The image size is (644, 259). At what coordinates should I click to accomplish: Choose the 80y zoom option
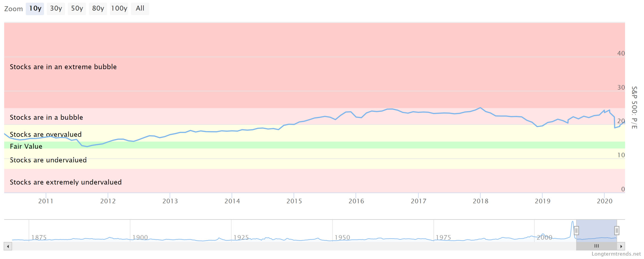pos(98,9)
